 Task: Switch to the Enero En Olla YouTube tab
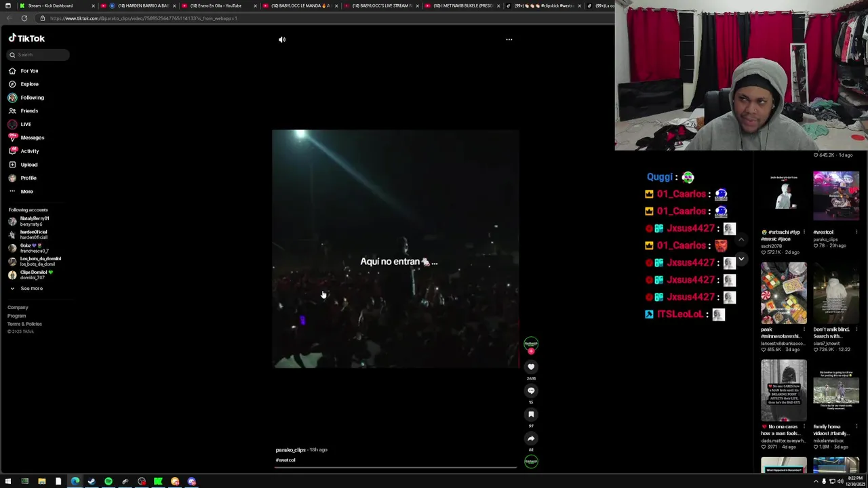[218, 5]
